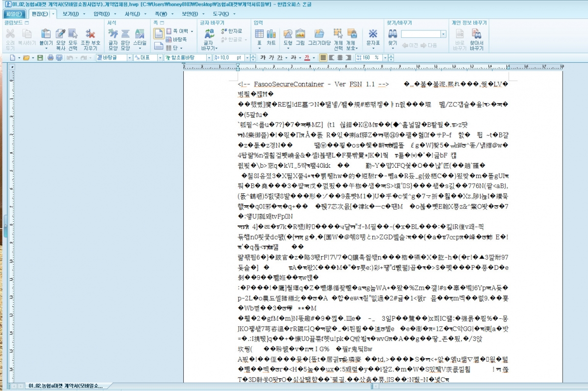The height and width of the screenshot is (391, 588).
Task: Click the red font color 가 button
Action: (x=307, y=58)
